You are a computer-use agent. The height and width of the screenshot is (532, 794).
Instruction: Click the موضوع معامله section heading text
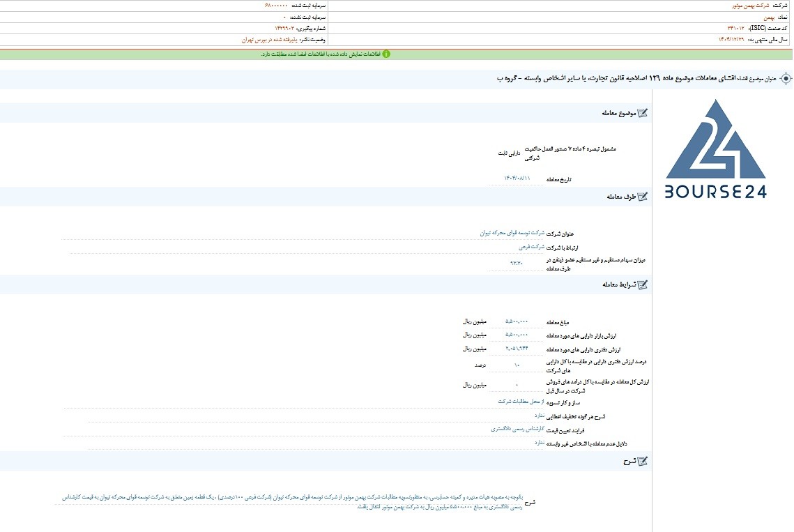(x=618, y=113)
